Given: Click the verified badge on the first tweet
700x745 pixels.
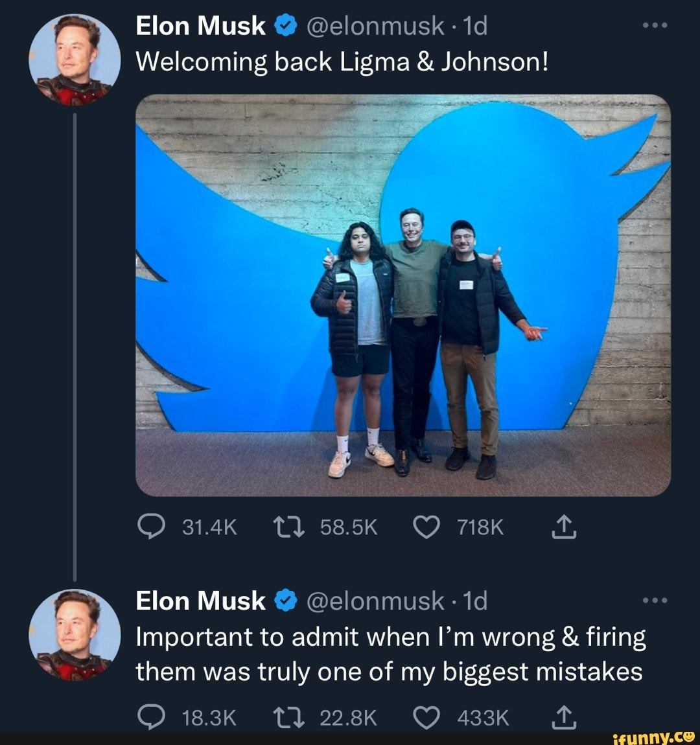Looking at the screenshot, I should [284, 26].
